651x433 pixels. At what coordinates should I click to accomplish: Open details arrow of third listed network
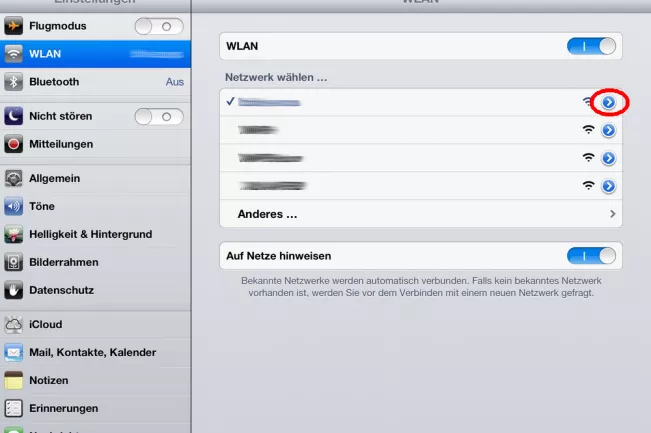click(609, 158)
